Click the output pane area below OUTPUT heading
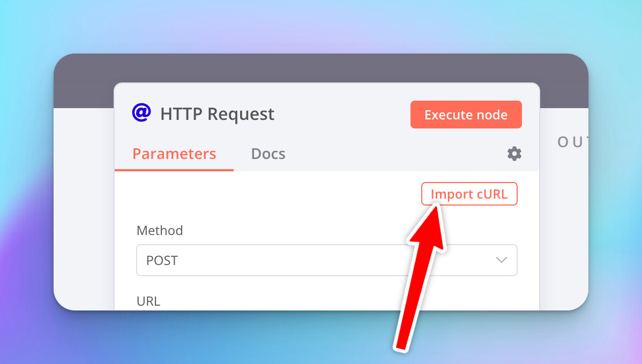Screen dimensions: 642x364 pos(564,225)
